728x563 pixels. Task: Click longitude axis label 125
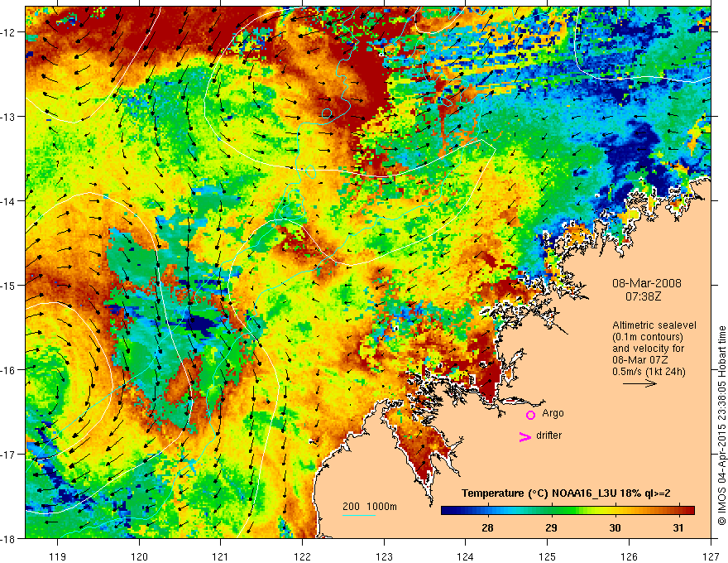[x=548, y=556]
